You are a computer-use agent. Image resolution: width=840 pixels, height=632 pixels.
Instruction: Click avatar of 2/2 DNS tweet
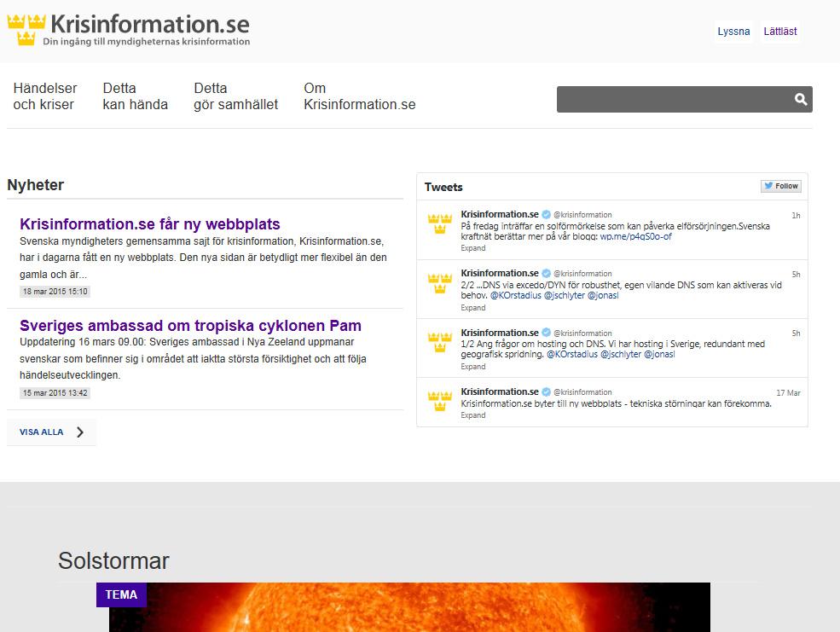click(x=440, y=283)
